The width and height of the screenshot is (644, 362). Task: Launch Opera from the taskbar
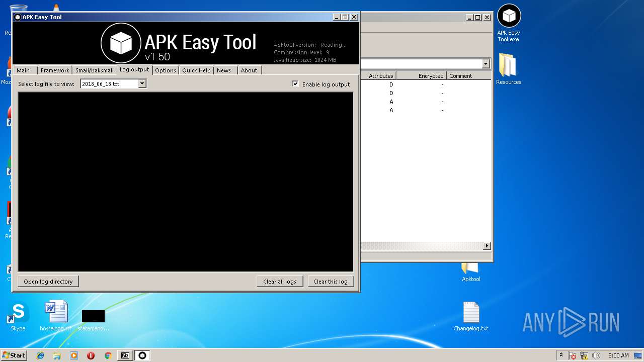click(x=91, y=355)
